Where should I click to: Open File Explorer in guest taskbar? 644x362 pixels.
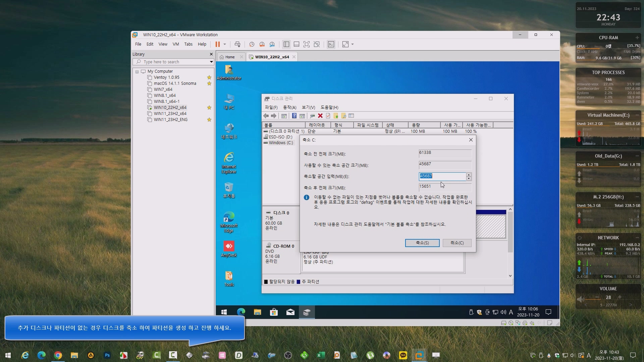tap(257, 312)
